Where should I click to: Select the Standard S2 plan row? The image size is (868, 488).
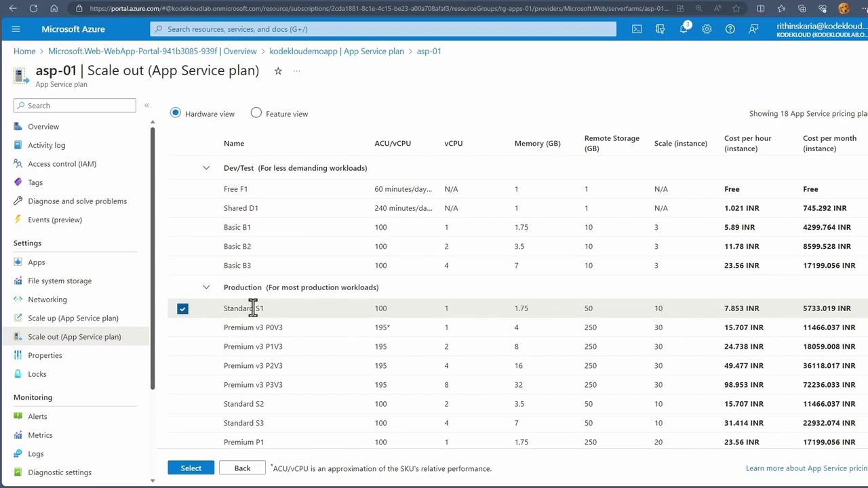click(518, 404)
